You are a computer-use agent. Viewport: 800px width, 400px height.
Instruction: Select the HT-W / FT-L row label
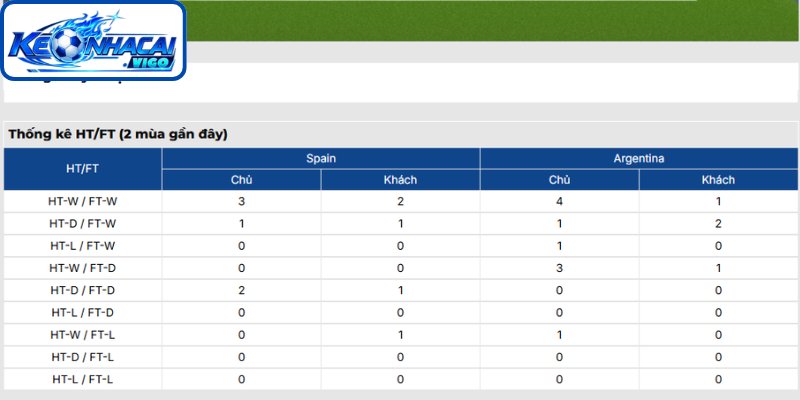tap(83, 335)
